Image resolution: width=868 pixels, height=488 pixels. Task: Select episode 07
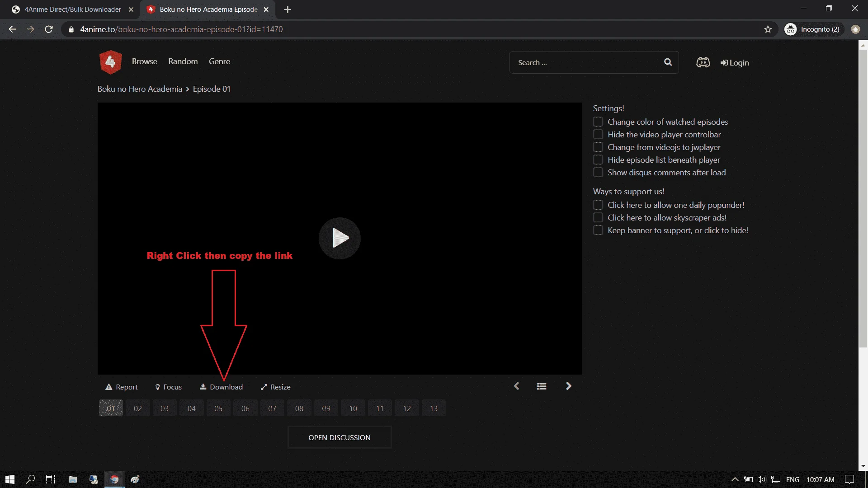[272, 408]
